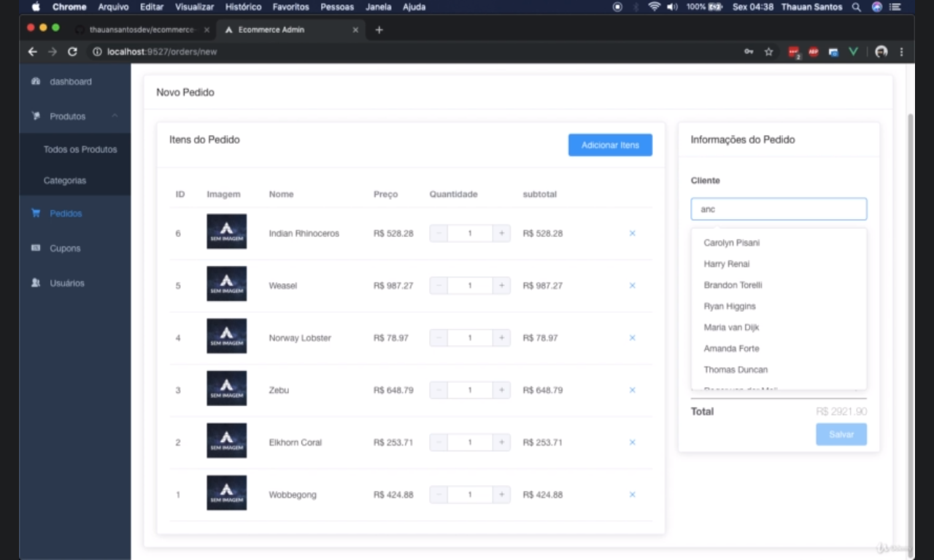Delete the Weasel row using X icon

click(x=632, y=286)
